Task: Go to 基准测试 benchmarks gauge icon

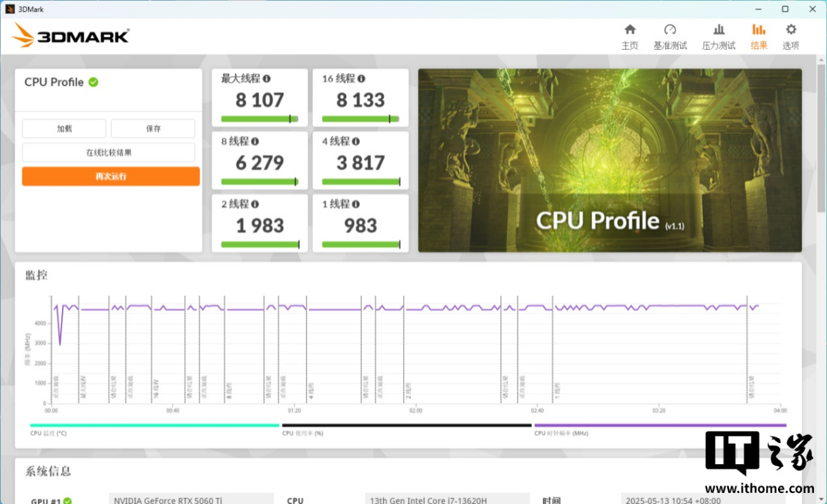Action: (670, 30)
